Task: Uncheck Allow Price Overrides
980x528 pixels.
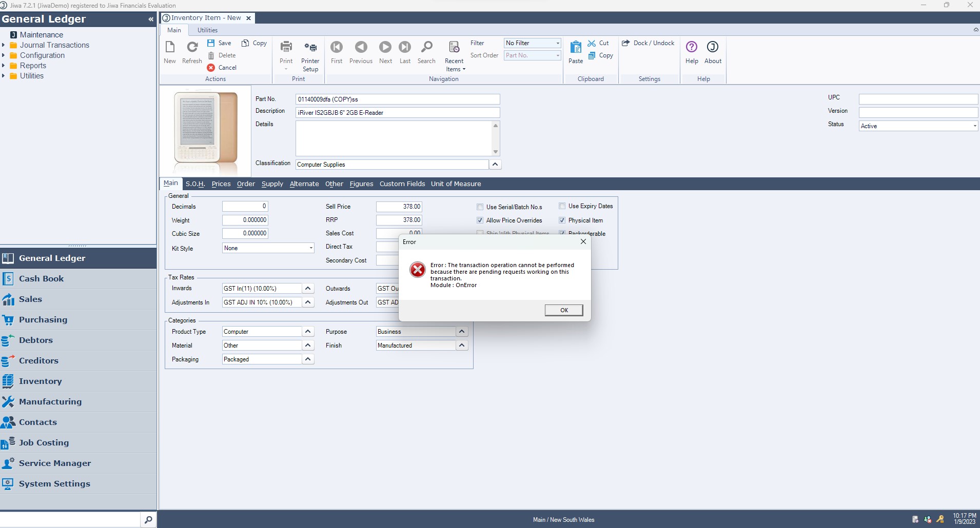Action: [480, 220]
